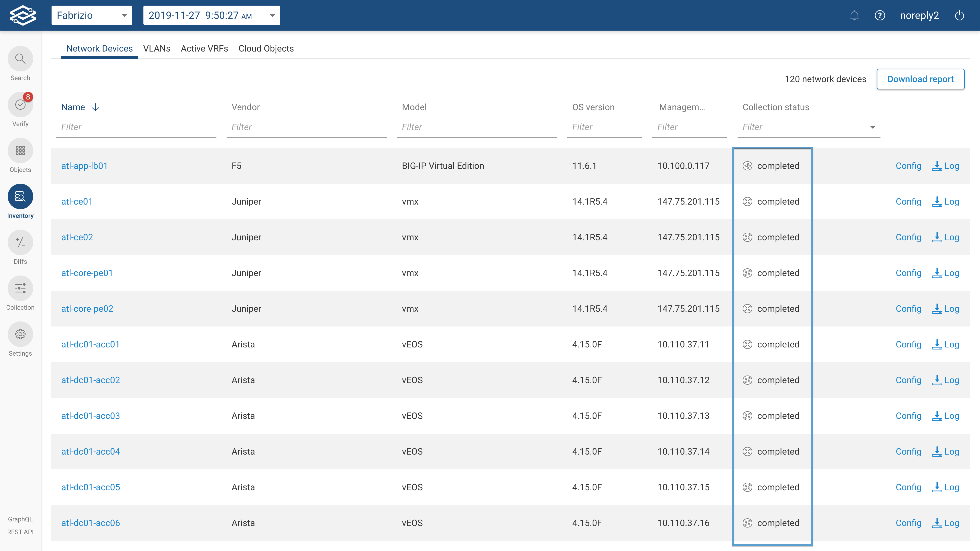Click the Vendor filter input field
The height and width of the screenshot is (551, 980).
point(306,127)
